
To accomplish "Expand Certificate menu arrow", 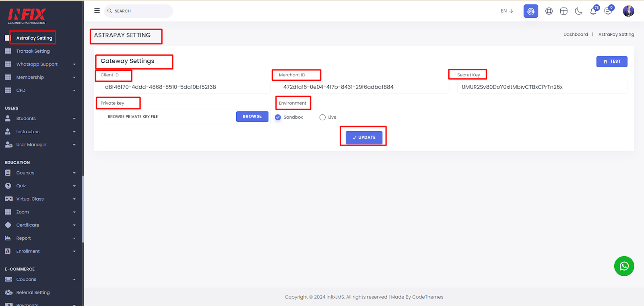I will click(74, 225).
